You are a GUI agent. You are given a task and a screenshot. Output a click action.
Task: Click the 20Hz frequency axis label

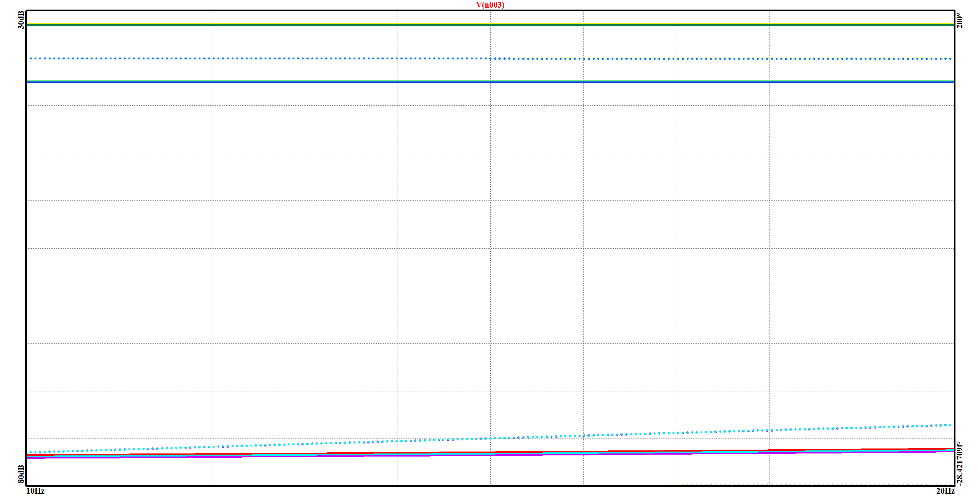pyautogui.click(x=945, y=491)
